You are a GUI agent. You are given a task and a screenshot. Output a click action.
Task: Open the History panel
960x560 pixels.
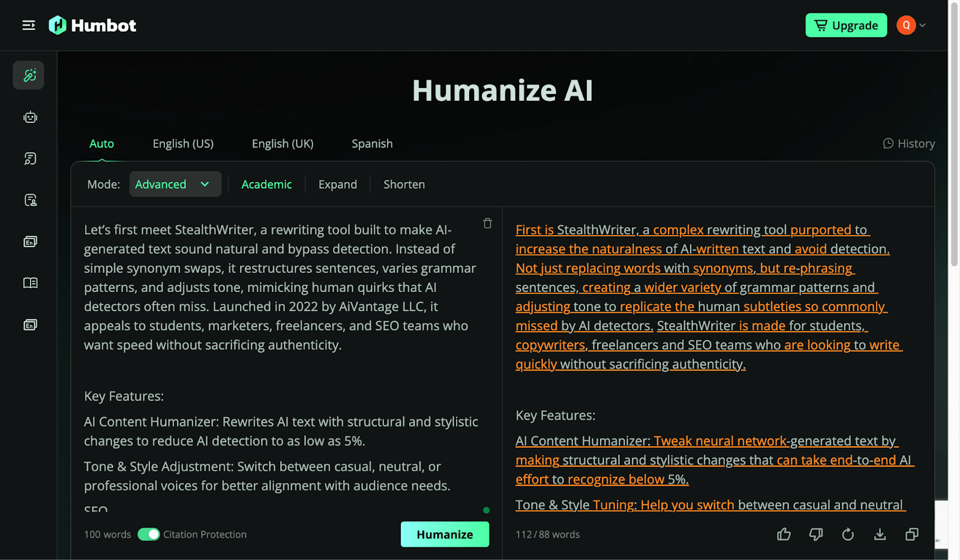908,144
